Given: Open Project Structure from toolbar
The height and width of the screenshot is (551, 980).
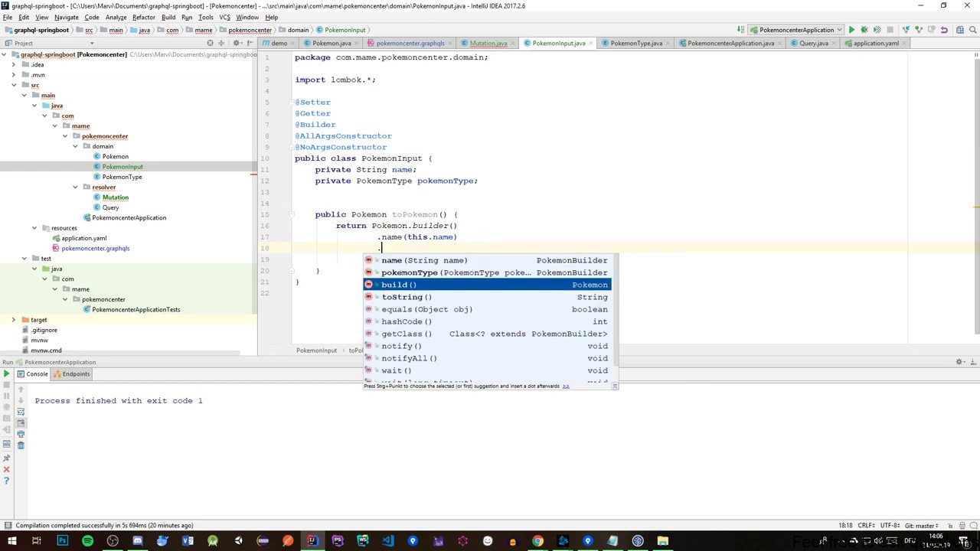Looking at the screenshot, I should point(959,30).
